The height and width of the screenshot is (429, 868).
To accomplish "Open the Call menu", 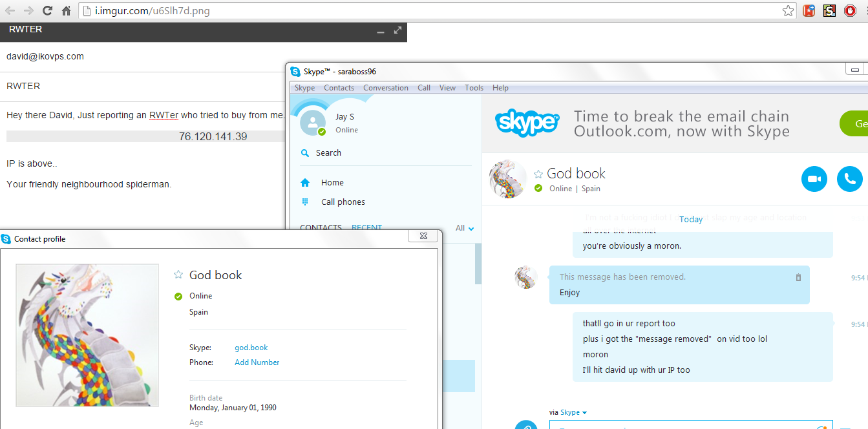I will pyautogui.click(x=424, y=88).
